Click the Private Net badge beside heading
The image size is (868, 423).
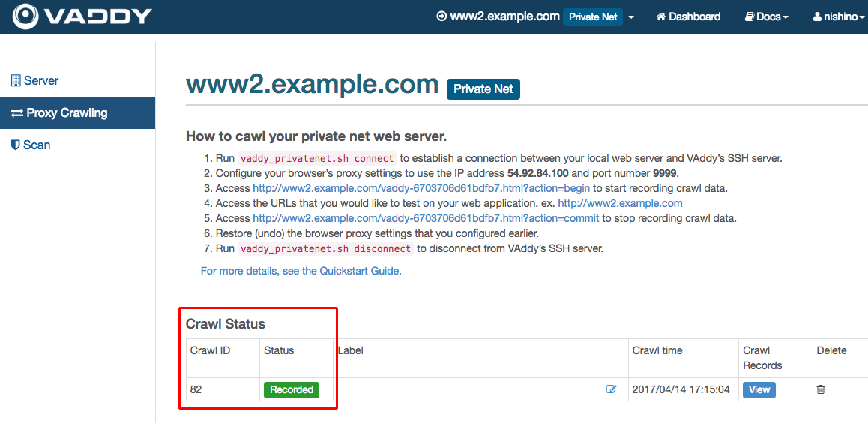pos(483,88)
